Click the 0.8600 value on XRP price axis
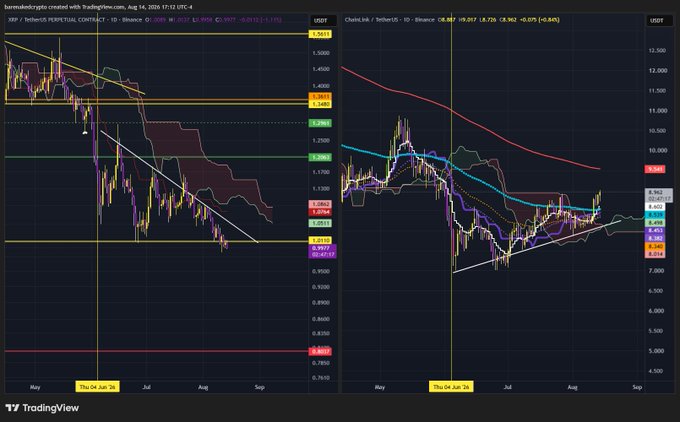 point(320,319)
